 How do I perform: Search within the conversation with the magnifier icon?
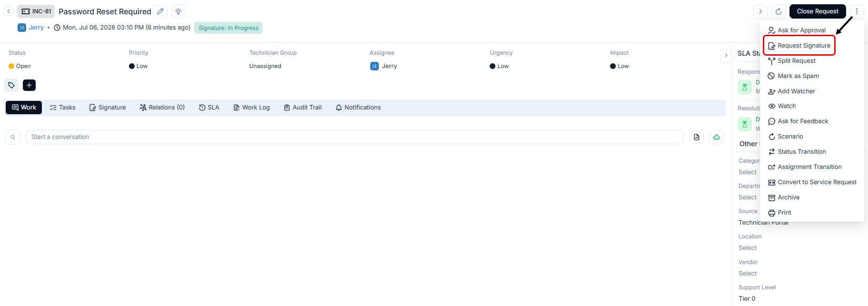[x=13, y=137]
